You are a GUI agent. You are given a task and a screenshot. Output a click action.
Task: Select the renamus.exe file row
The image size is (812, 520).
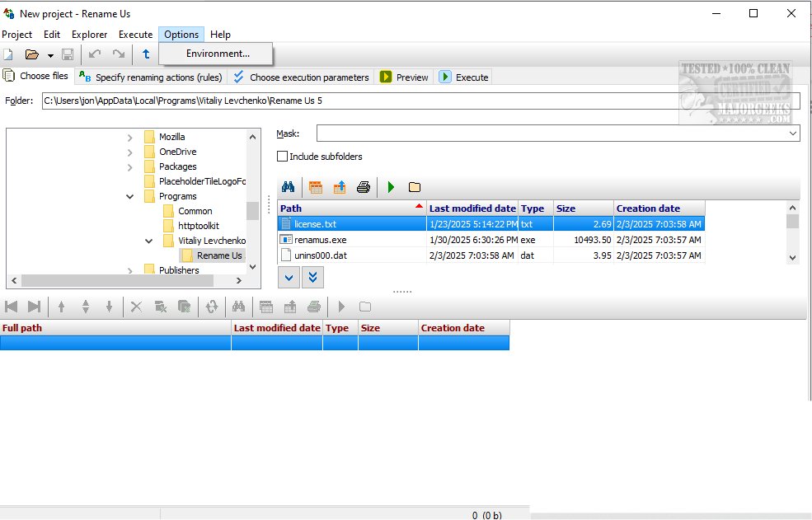pos(491,240)
